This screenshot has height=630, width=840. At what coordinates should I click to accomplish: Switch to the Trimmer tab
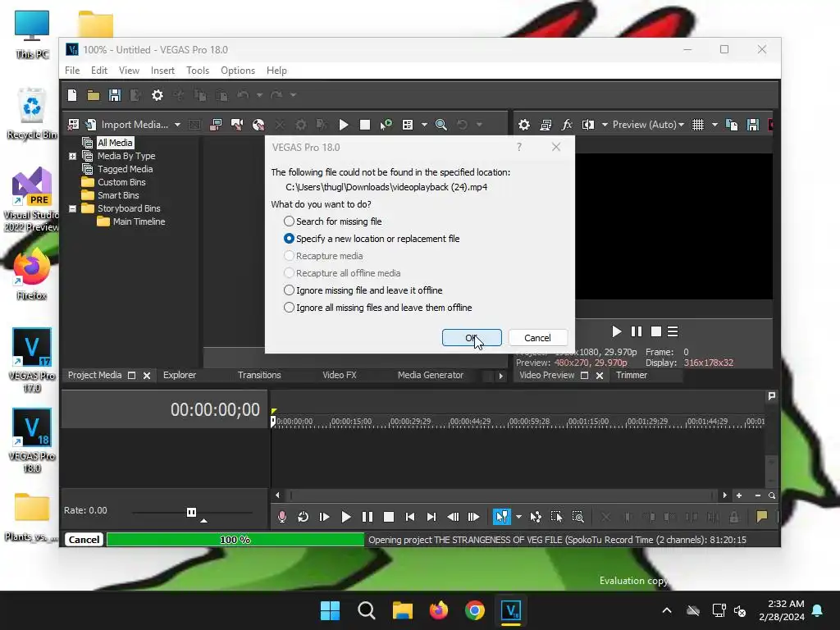[x=632, y=375]
